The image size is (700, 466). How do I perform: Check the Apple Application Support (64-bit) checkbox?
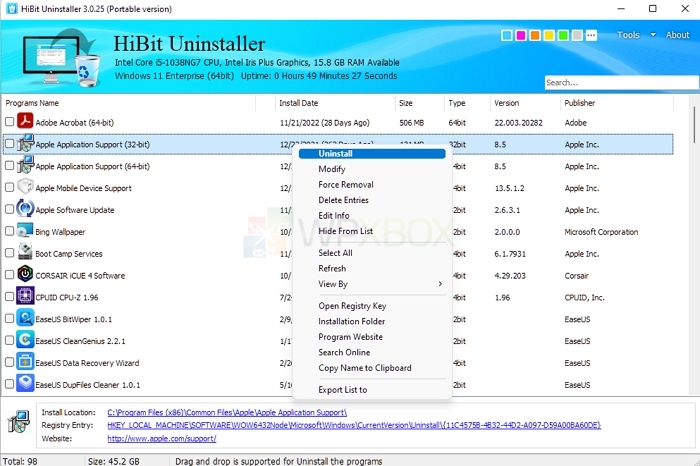pyautogui.click(x=9, y=165)
